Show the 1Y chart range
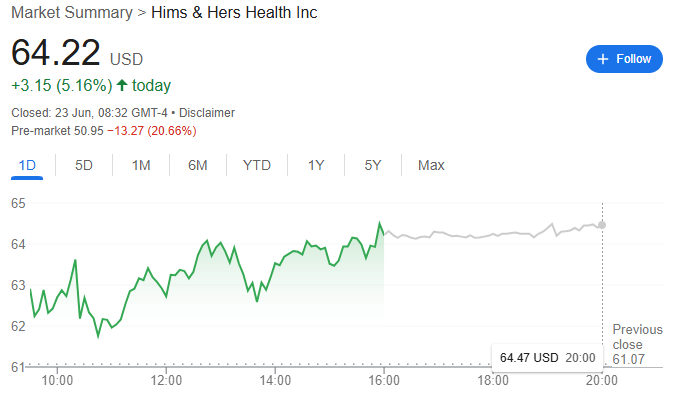 [x=315, y=165]
